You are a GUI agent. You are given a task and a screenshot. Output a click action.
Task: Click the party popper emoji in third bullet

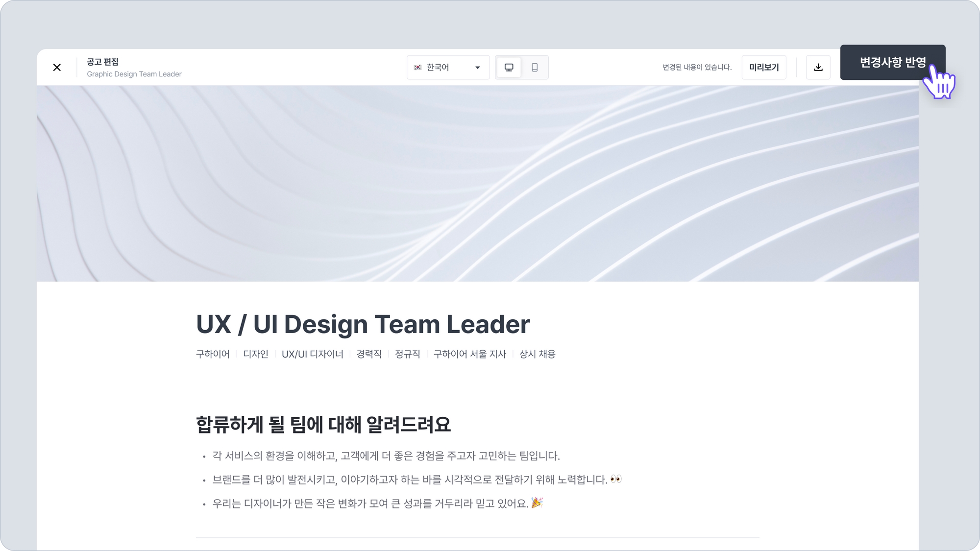[x=537, y=503]
